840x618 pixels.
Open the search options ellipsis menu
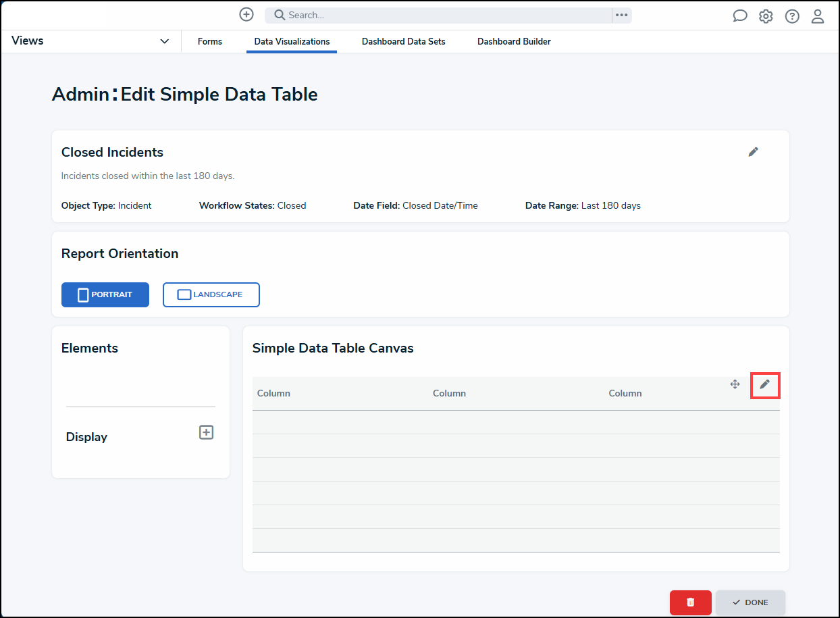622,16
